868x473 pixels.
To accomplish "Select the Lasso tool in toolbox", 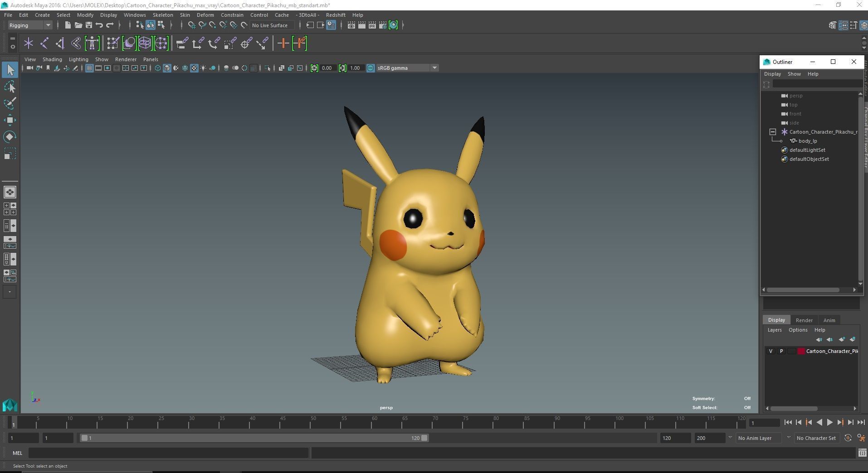I will 10,87.
